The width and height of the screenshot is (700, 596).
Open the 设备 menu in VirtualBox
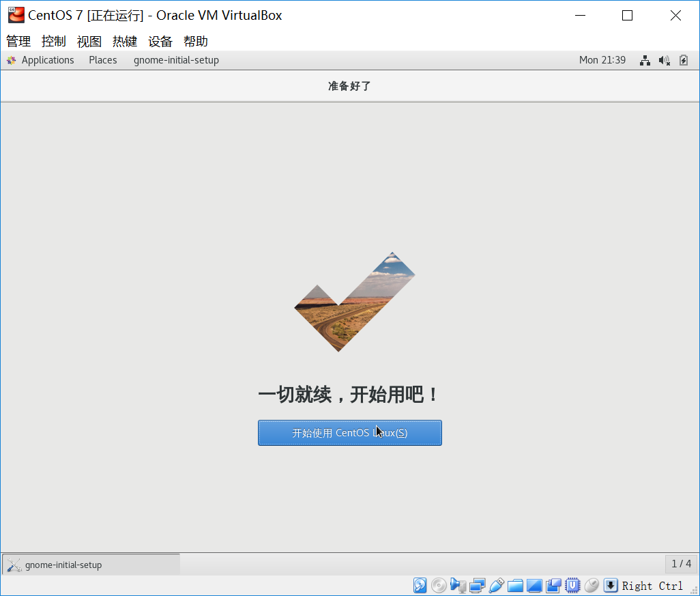[x=160, y=42]
